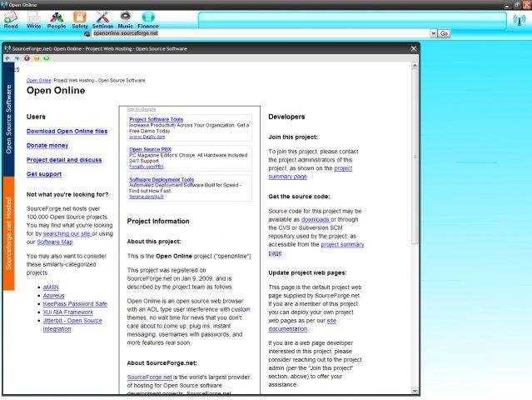532x400 pixels.
Task: Open Jitterbit - Open Source Integration link
Action: pyautogui.click(x=72, y=325)
